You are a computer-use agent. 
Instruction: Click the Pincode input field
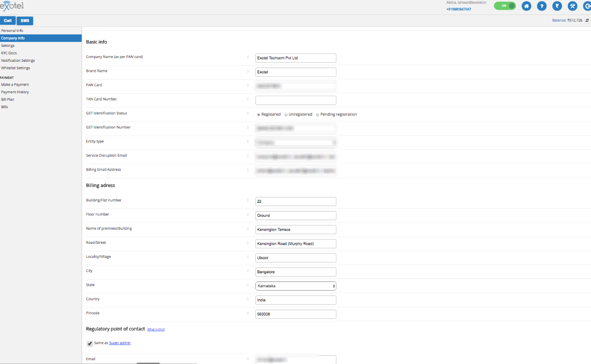pyautogui.click(x=295, y=314)
